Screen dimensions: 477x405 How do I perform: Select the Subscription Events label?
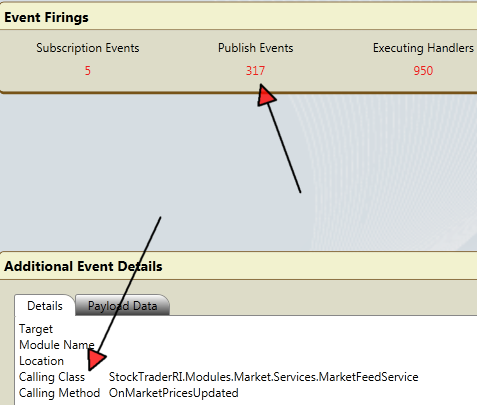(x=88, y=48)
